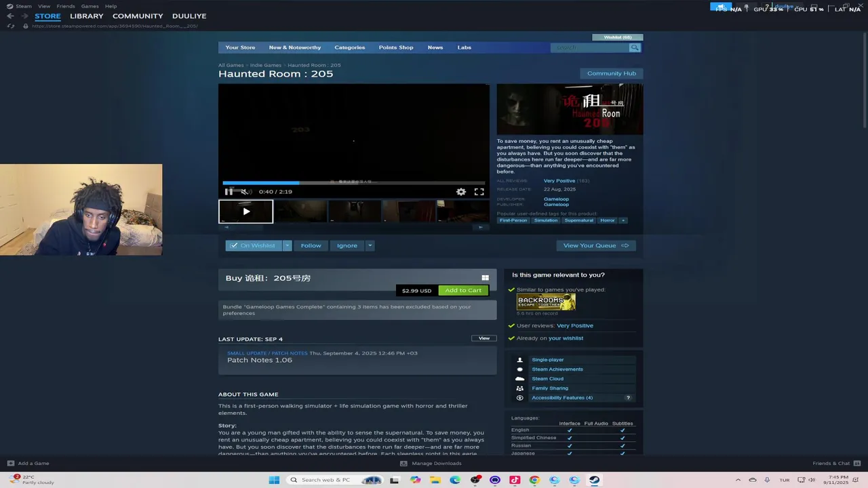868x488 pixels.
Task: Open the Backrooms game thumbnail
Action: point(546,302)
